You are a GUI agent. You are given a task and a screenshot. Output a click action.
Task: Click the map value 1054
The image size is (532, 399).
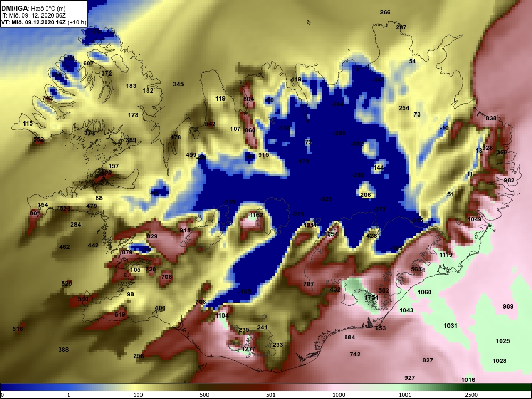[331, 234]
